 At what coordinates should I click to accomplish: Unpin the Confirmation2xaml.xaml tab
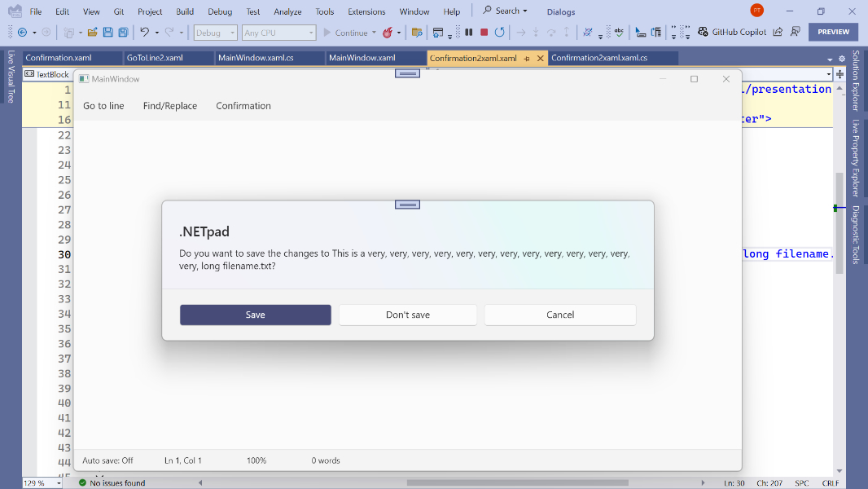tap(526, 58)
